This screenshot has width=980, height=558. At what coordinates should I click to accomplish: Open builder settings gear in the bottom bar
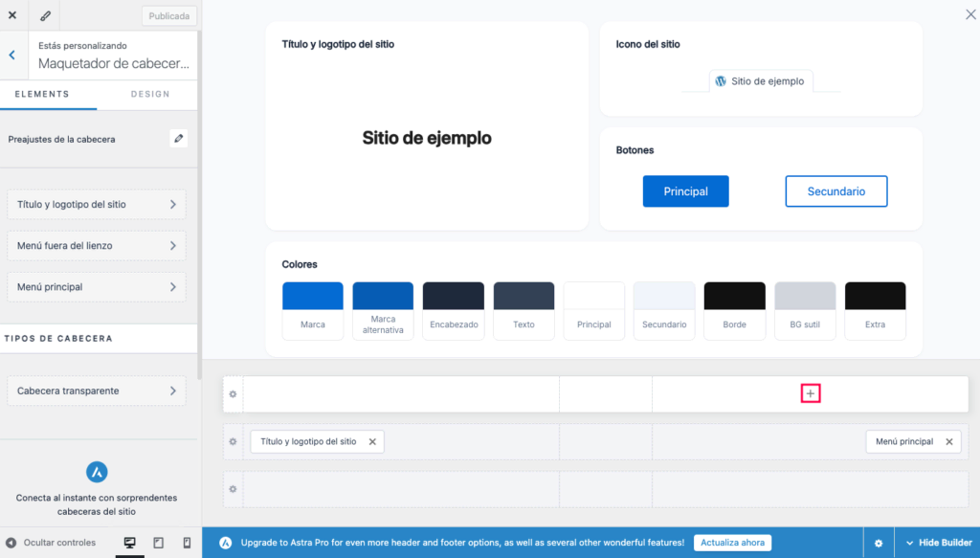coord(879,543)
